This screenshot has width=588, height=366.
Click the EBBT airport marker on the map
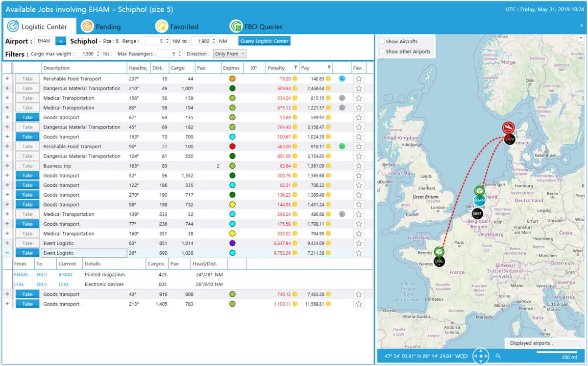point(477,213)
